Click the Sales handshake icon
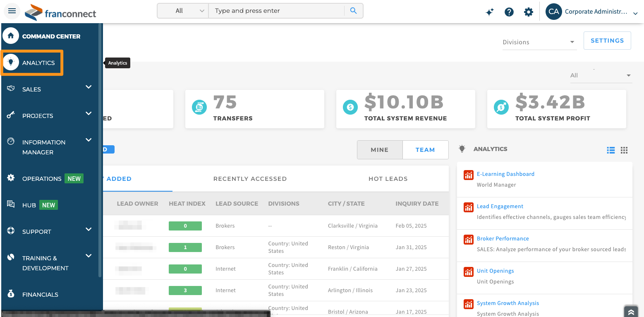 (11, 88)
